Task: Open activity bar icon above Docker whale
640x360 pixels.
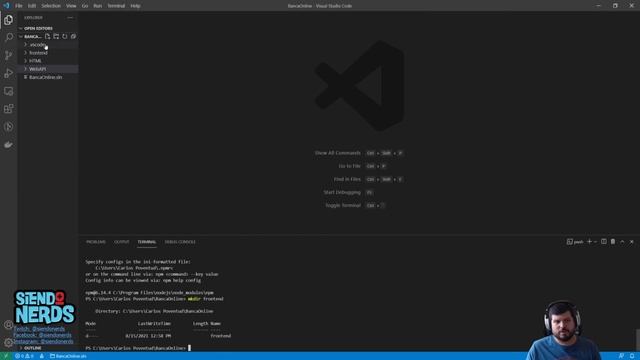Action: [x=9, y=127]
